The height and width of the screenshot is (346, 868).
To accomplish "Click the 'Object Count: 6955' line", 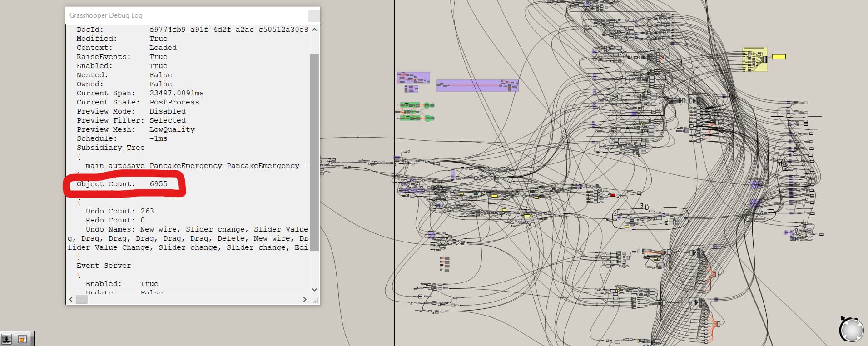I will [x=122, y=184].
